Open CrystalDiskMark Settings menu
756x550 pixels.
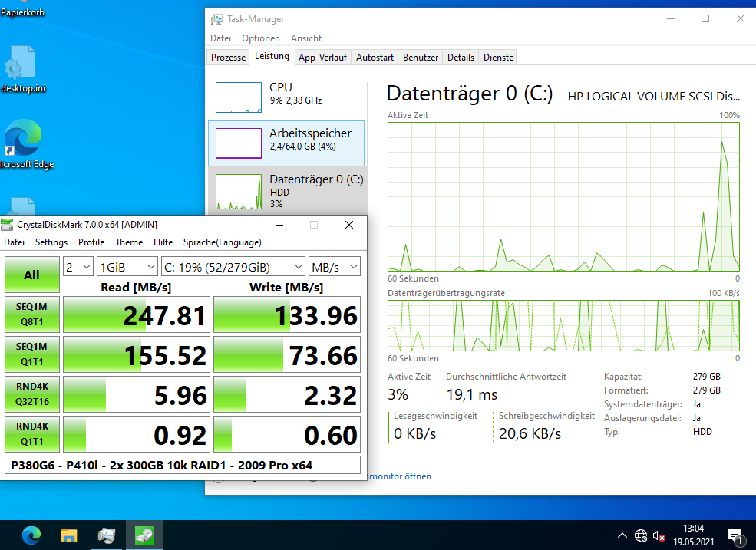[51, 242]
